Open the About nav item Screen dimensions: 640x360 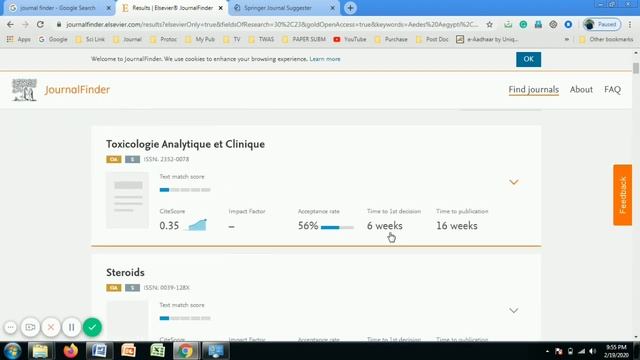coord(581,89)
